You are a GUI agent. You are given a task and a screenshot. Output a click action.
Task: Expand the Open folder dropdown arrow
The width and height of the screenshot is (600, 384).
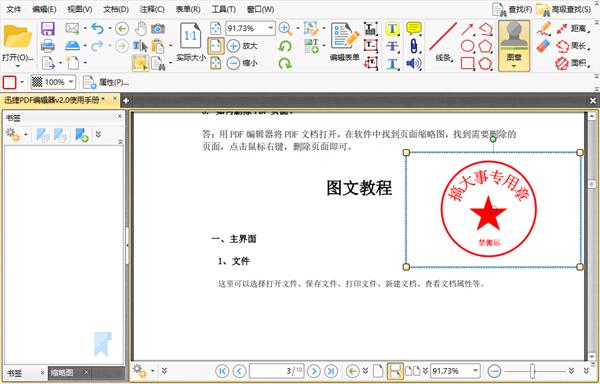click(17, 66)
